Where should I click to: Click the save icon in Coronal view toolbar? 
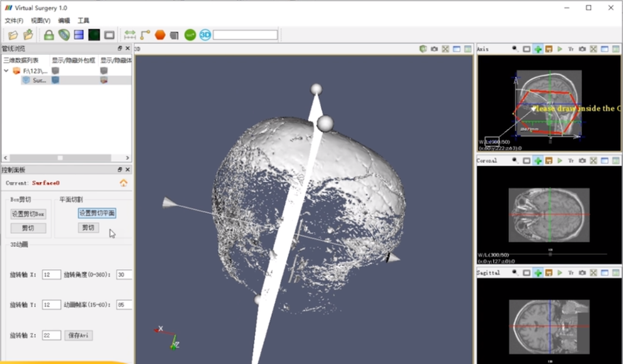pos(549,161)
